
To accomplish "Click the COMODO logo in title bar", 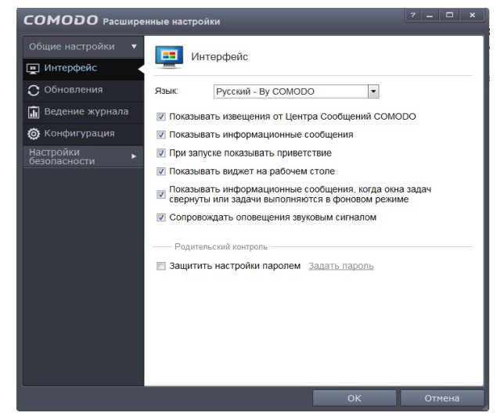I will pyautogui.click(x=61, y=20).
